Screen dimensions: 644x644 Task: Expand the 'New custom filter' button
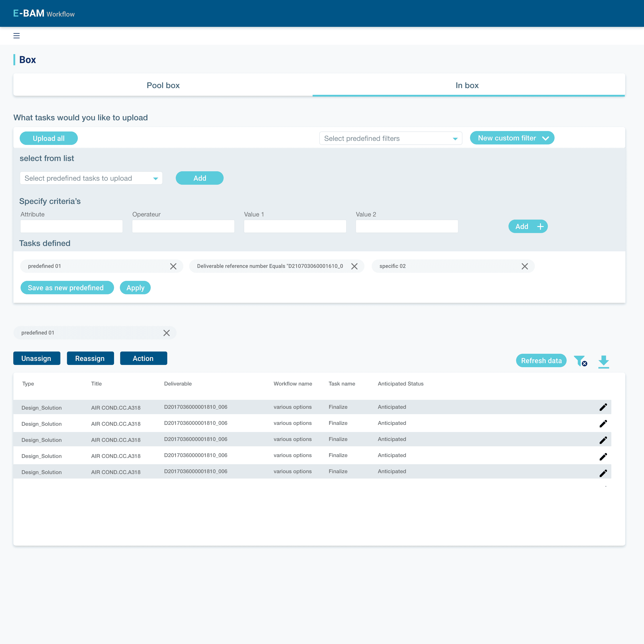[x=512, y=138]
